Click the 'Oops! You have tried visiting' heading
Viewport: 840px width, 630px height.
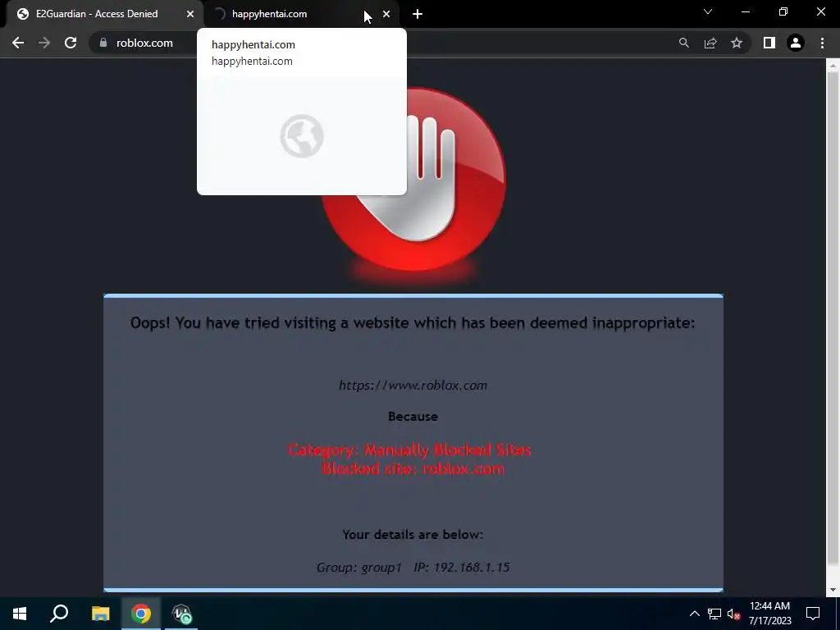413,323
